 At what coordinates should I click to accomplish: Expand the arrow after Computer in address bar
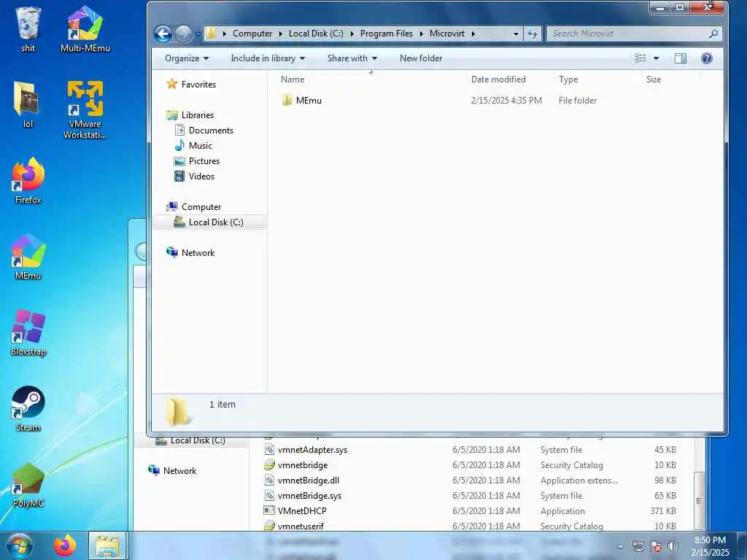281,34
